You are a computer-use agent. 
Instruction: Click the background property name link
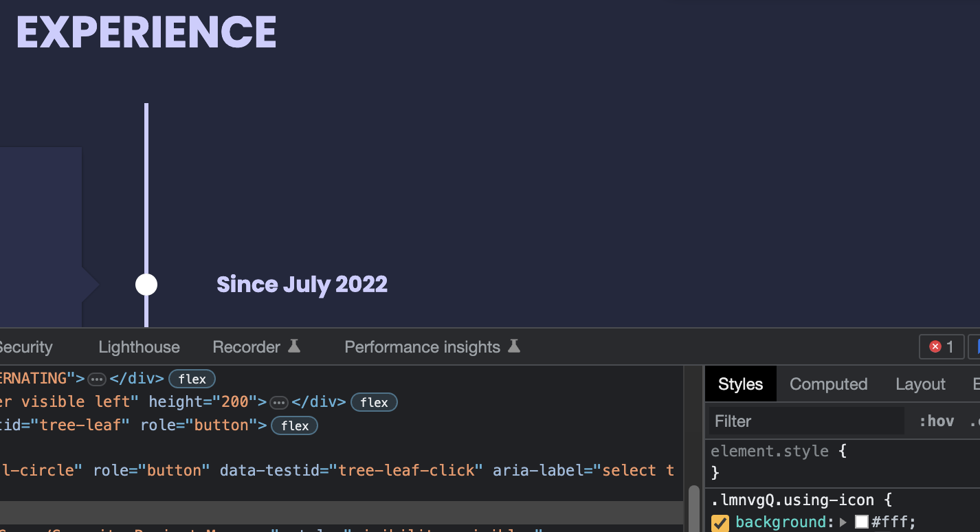point(781,522)
